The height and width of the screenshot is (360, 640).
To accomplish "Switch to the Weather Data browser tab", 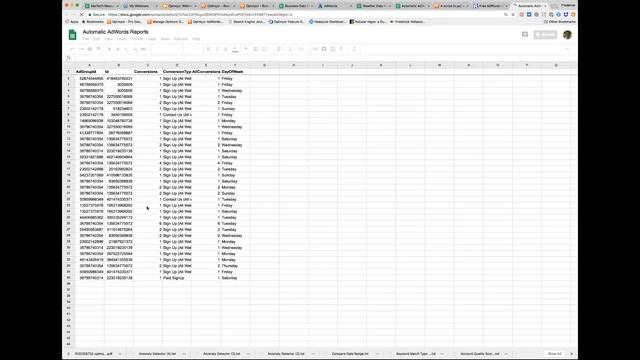I will tap(373, 6).
